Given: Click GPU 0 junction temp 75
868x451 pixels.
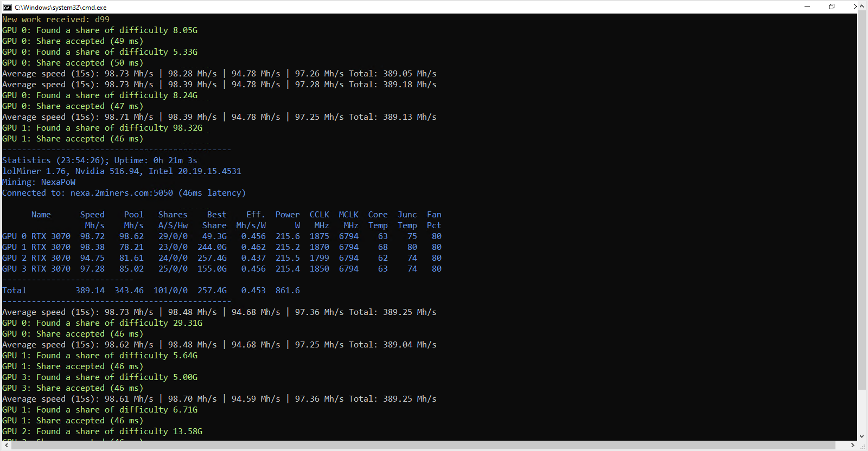Looking at the screenshot, I should coord(412,236).
